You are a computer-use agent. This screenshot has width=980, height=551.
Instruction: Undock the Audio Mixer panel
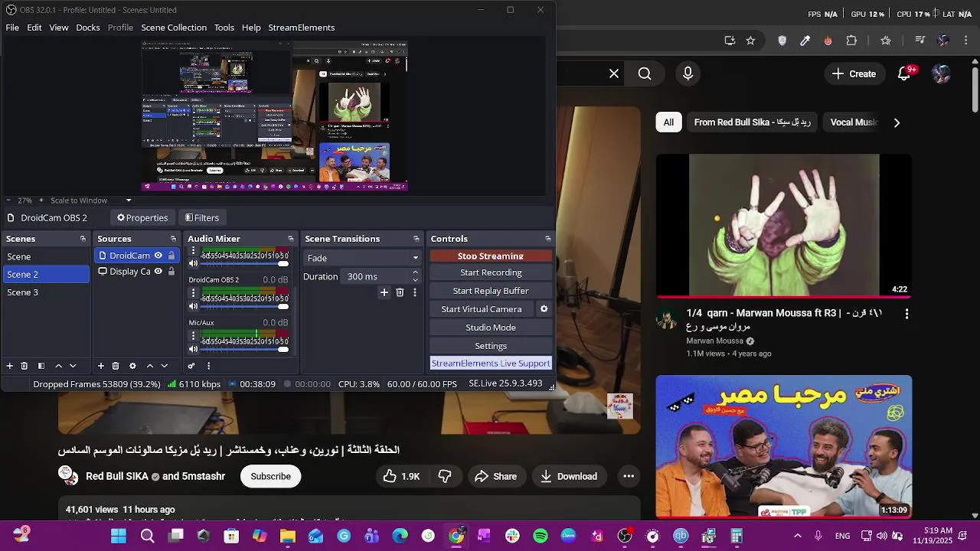coord(291,239)
